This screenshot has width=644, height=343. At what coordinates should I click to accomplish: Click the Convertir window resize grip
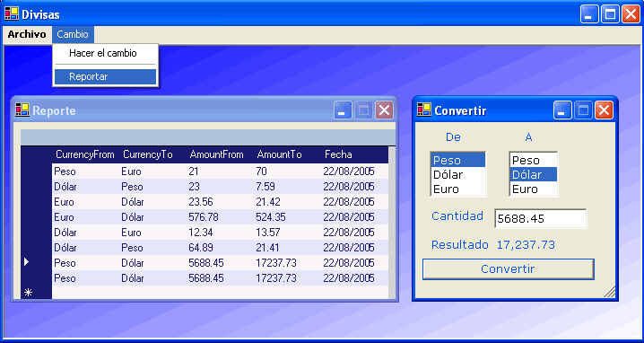[610, 292]
